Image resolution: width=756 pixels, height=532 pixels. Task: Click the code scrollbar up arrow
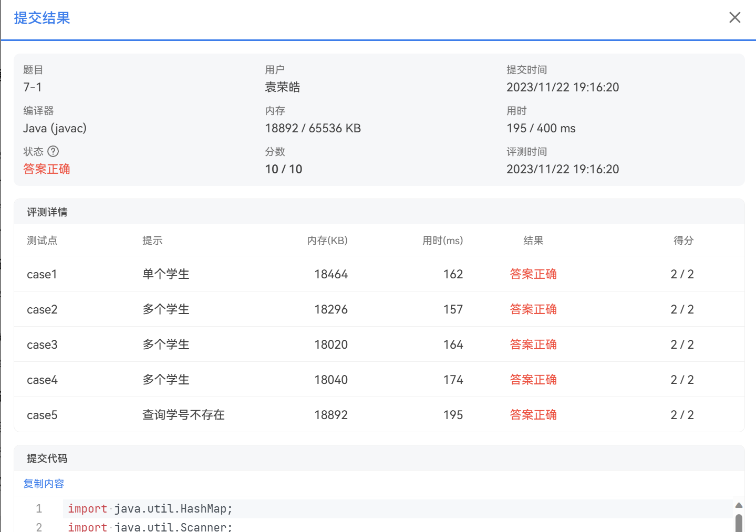pos(739,505)
